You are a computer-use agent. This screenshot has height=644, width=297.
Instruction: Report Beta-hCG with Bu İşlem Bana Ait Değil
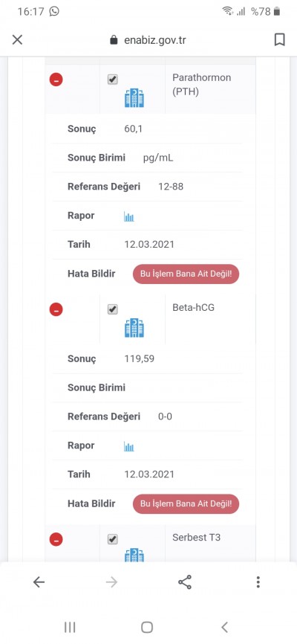[x=186, y=504]
